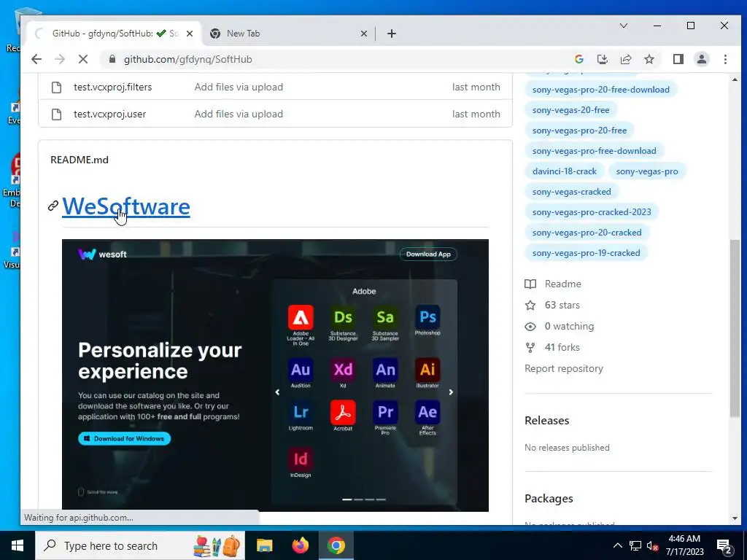Open the Packages section heading
747x560 pixels.
click(x=549, y=499)
